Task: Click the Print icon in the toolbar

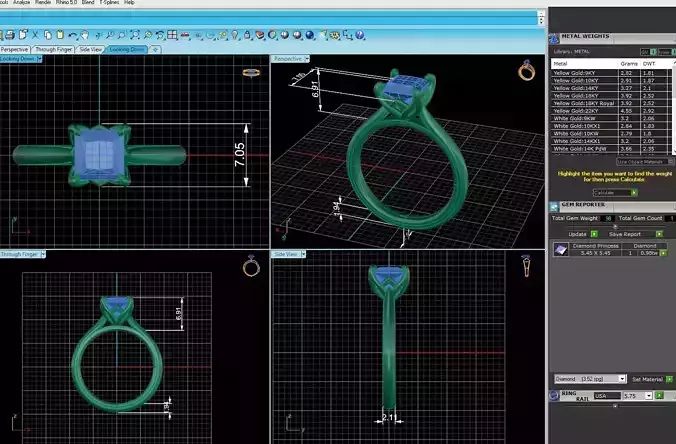Action: click(9, 35)
